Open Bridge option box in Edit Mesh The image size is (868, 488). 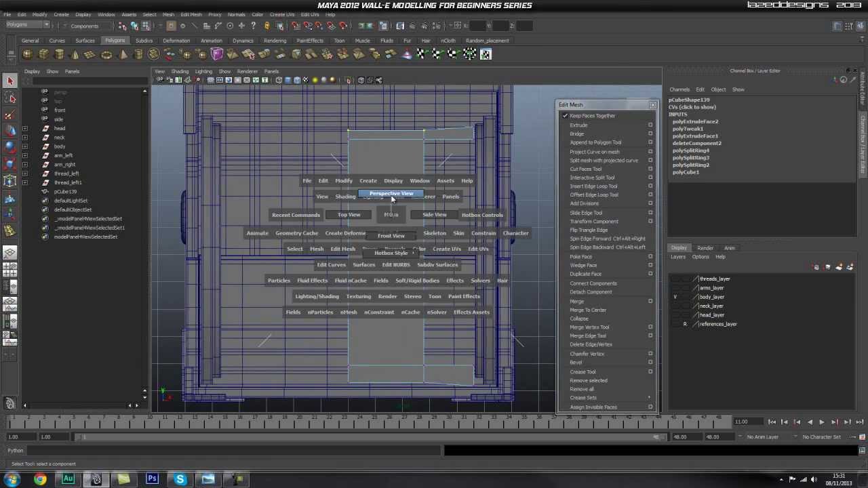pyautogui.click(x=650, y=134)
